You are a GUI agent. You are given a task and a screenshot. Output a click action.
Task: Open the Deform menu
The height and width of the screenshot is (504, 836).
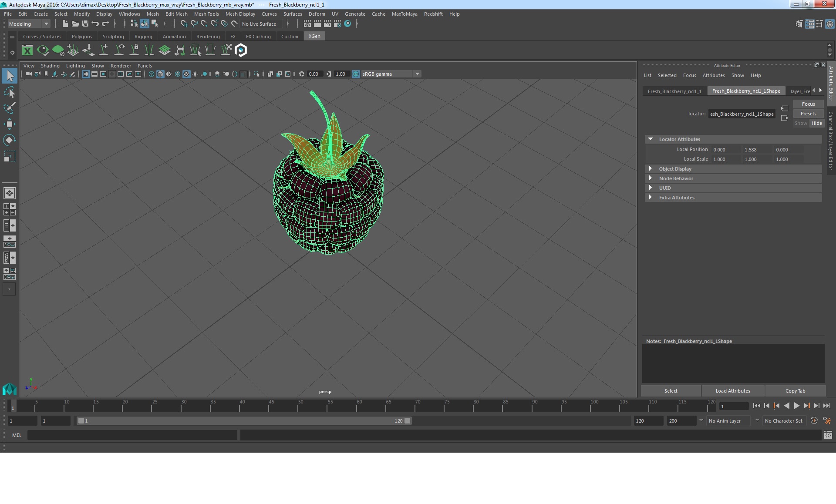pyautogui.click(x=317, y=14)
